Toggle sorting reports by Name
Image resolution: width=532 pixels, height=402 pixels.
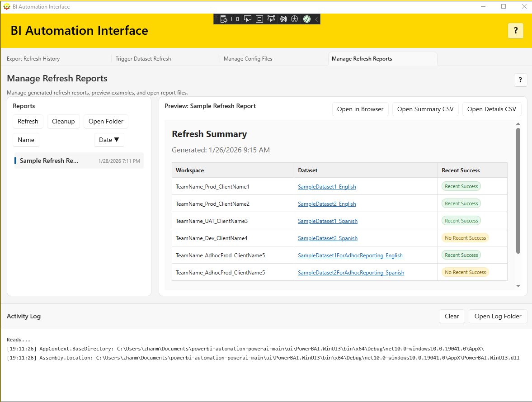coord(26,140)
